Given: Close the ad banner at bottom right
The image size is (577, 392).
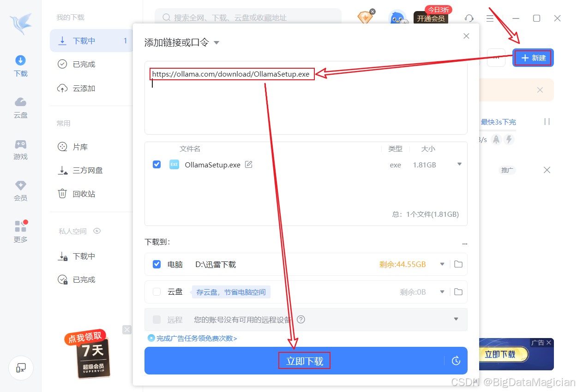Looking at the screenshot, I should point(549,343).
